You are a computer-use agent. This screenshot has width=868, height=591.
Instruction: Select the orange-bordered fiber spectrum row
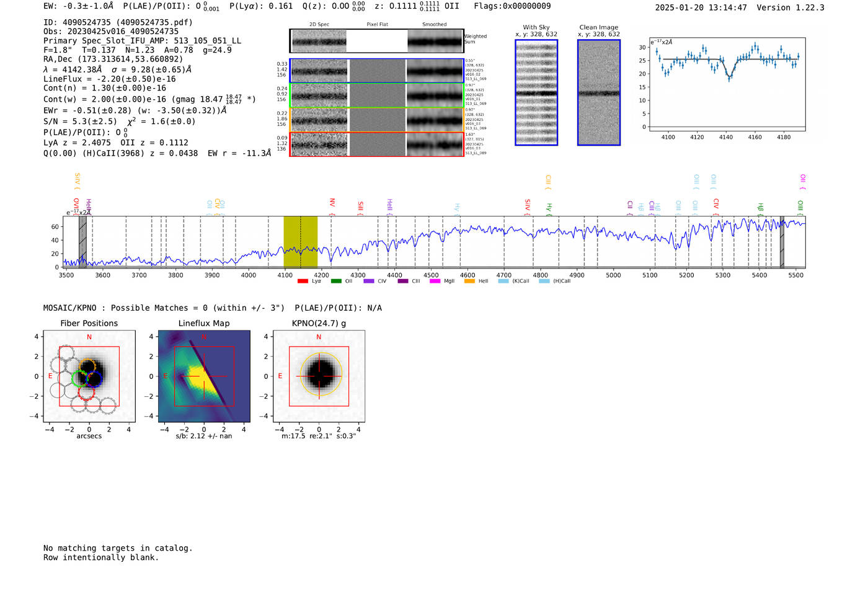[x=377, y=120]
